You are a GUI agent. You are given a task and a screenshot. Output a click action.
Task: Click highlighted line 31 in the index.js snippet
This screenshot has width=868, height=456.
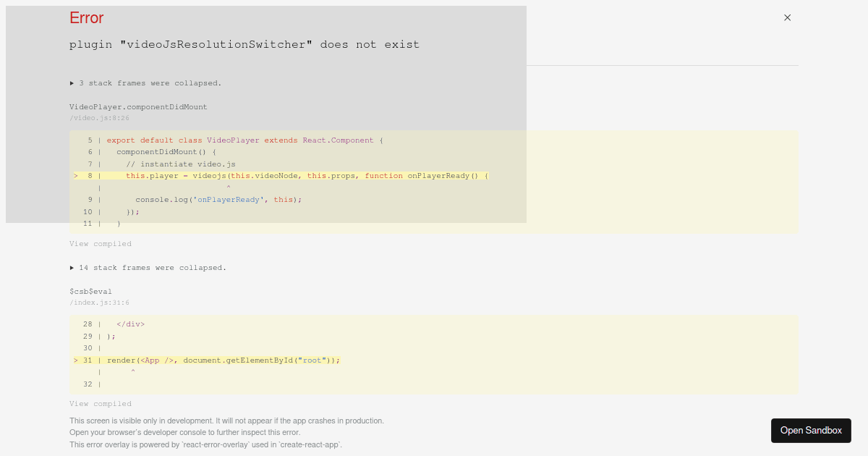coord(217,360)
